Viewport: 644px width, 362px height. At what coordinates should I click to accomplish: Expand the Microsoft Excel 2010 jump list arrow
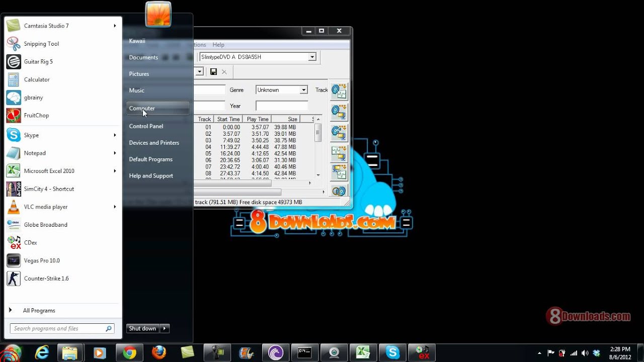pyautogui.click(x=115, y=171)
